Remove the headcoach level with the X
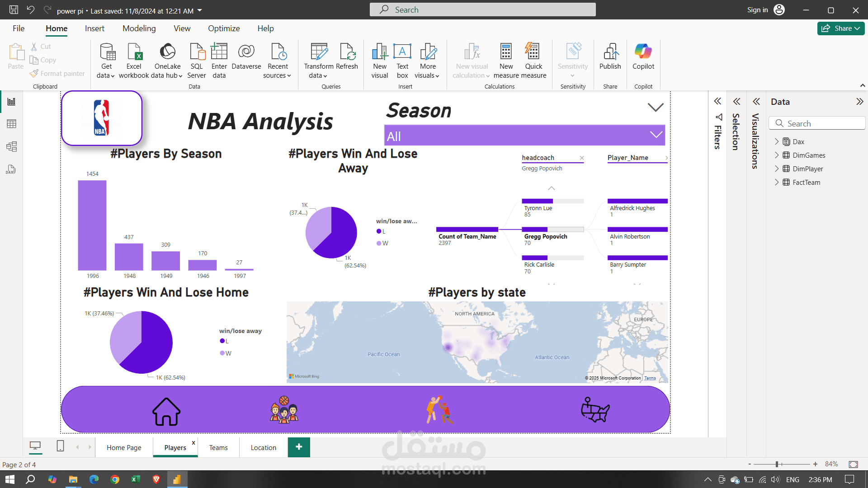This screenshot has height=488, width=868. 582,158
